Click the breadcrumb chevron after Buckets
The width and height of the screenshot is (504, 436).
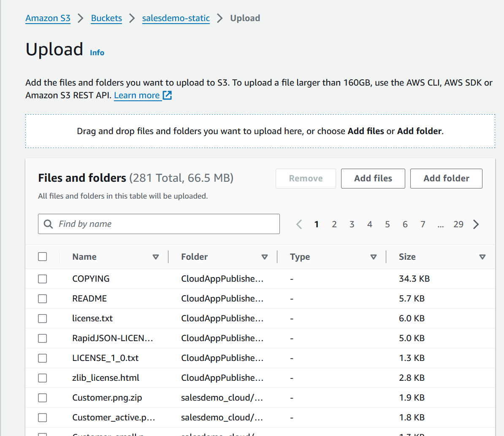132,18
